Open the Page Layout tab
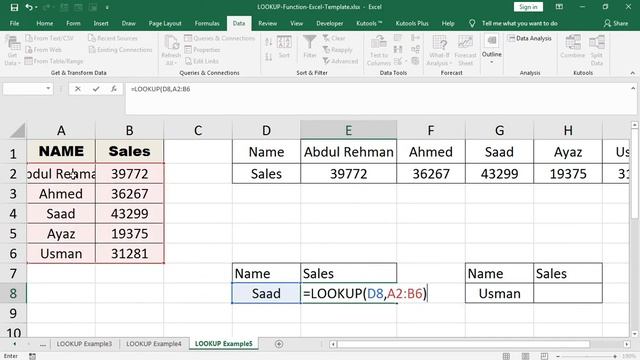The width and height of the screenshot is (640, 360). 165,23
